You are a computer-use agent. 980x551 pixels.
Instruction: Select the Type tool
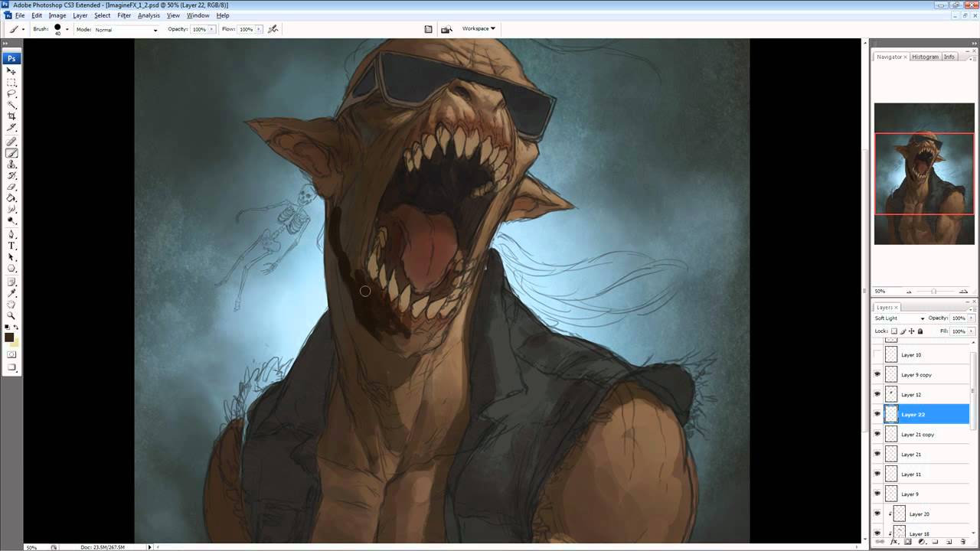coord(11,246)
